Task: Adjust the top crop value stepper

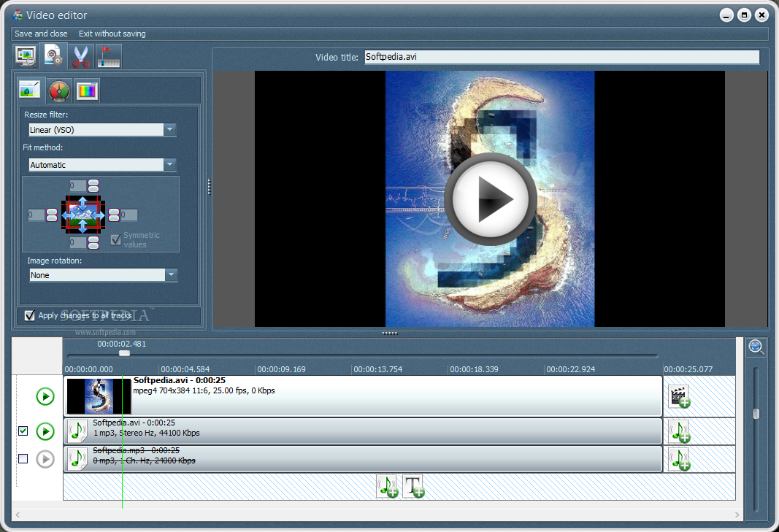Action: (93, 186)
